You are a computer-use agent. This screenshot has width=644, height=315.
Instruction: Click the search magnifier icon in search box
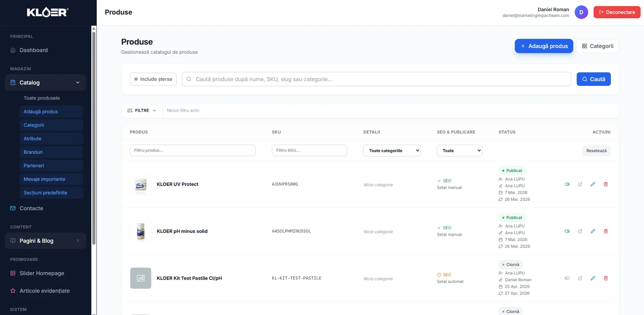click(x=189, y=79)
